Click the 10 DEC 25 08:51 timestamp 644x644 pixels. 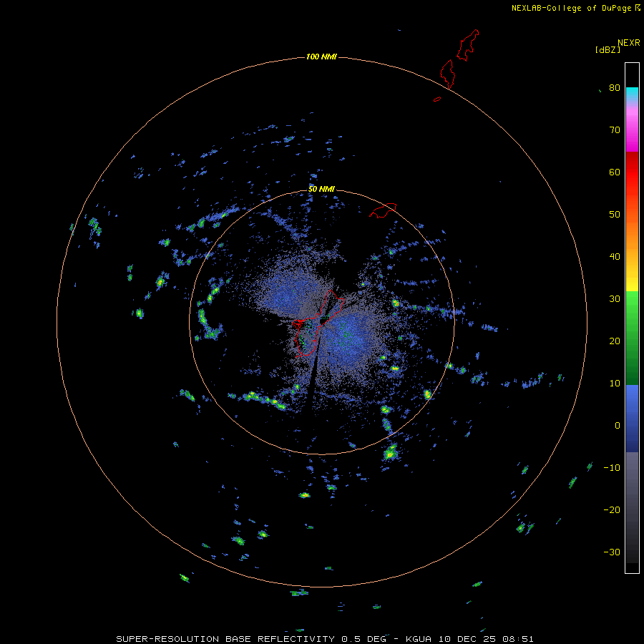pyautogui.click(x=486, y=639)
